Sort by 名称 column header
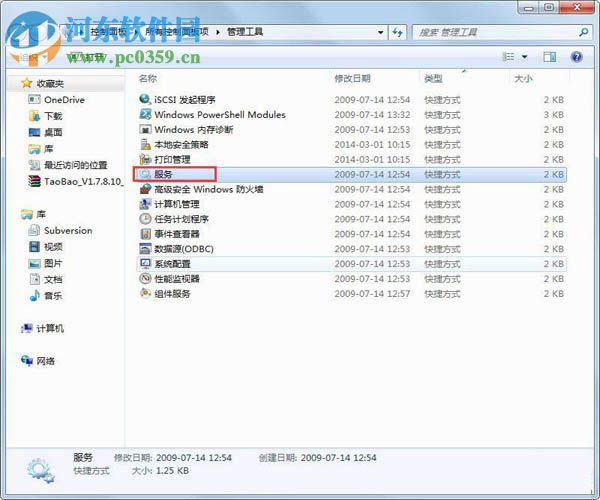The height and width of the screenshot is (500, 600). [148, 78]
